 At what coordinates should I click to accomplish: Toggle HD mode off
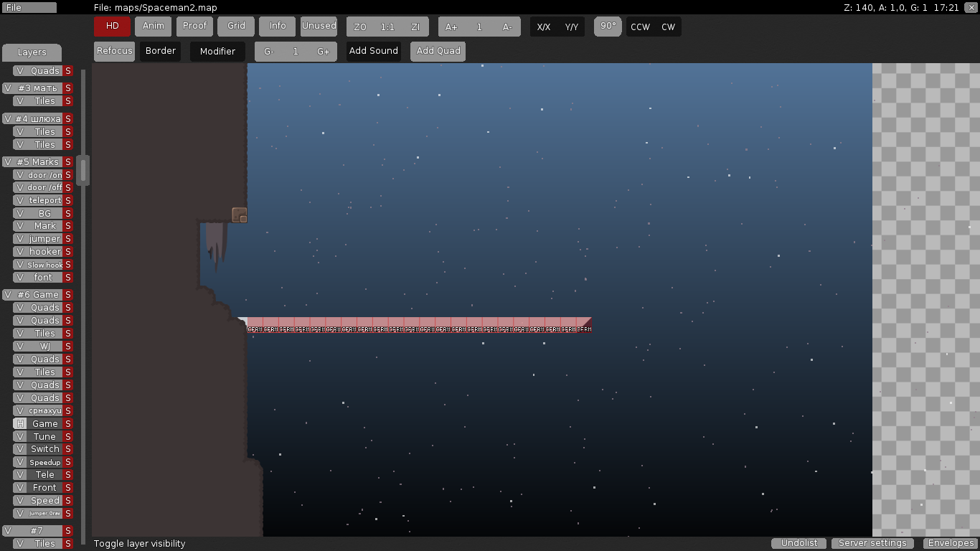point(111,26)
